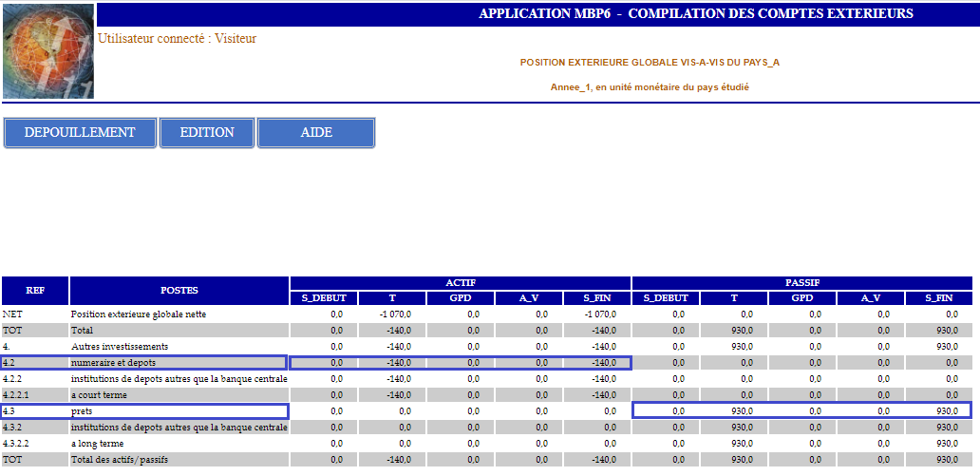Click reference code 4.3.2.2
Screen dimensions: 980x476
pyautogui.click(x=16, y=444)
